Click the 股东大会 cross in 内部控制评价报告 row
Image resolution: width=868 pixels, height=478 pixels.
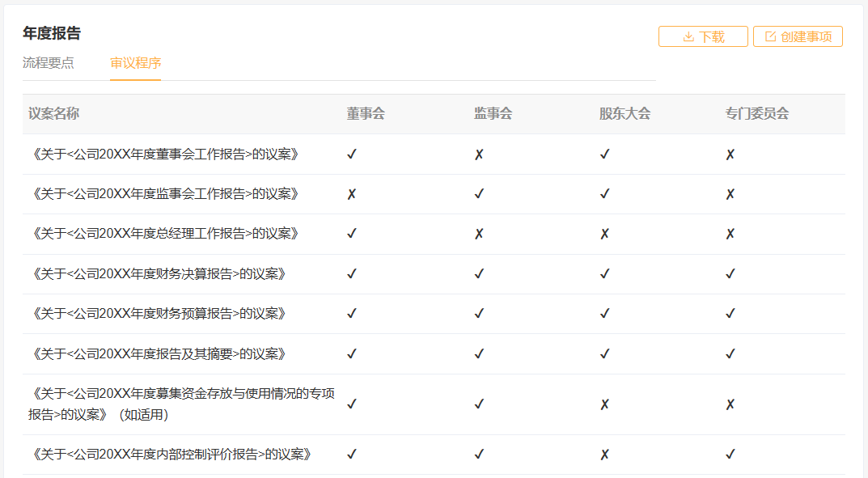pos(604,455)
